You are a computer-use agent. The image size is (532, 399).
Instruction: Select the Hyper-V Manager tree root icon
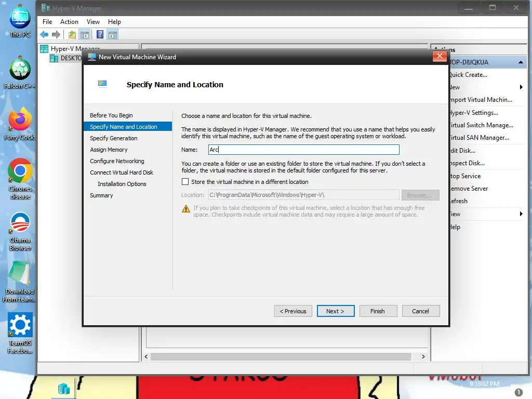44,49
